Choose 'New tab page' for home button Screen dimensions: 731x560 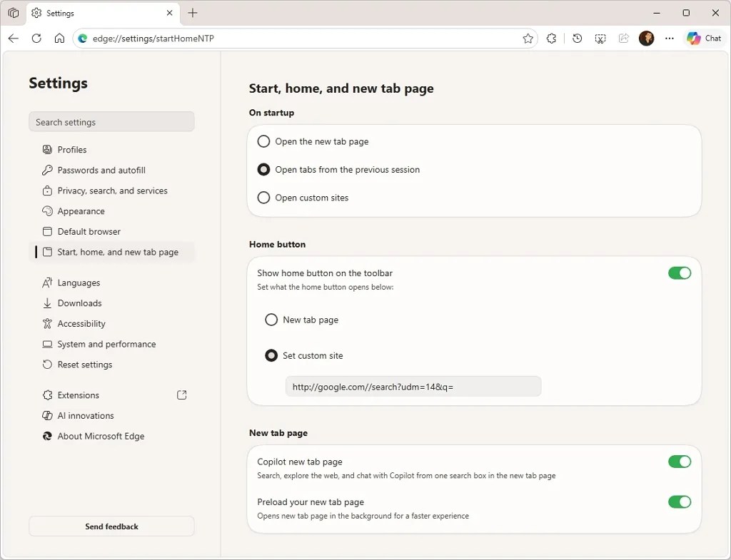click(x=271, y=320)
